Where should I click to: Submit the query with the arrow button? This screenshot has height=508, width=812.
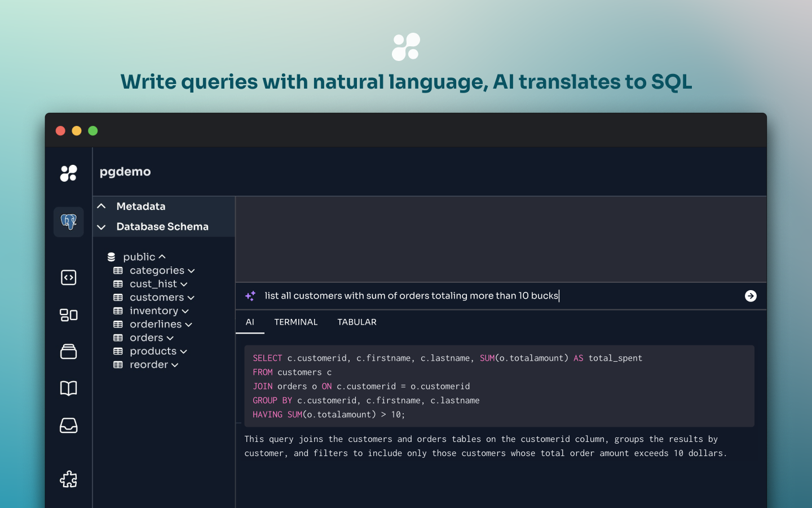click(x=750, y=295)
